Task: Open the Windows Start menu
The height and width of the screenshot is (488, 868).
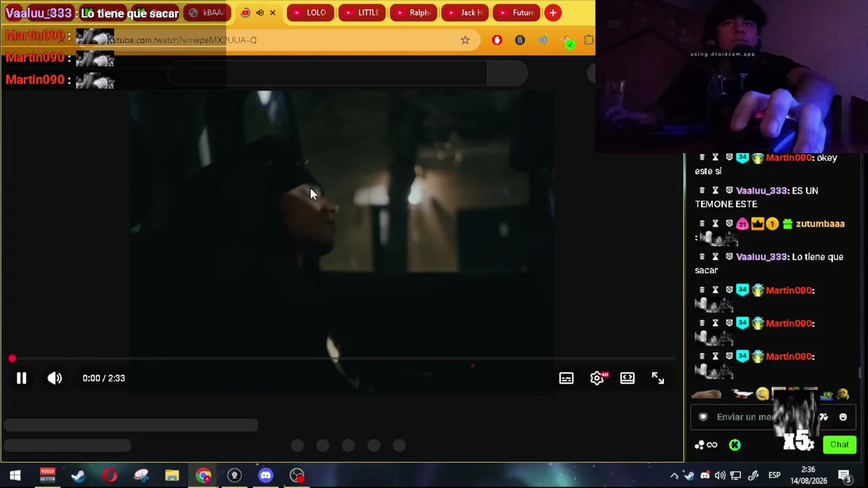Action: (15, 475)
